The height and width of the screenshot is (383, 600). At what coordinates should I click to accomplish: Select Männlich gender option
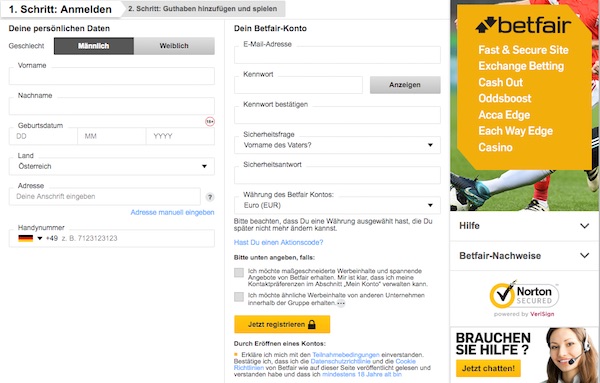coord(94,46)
